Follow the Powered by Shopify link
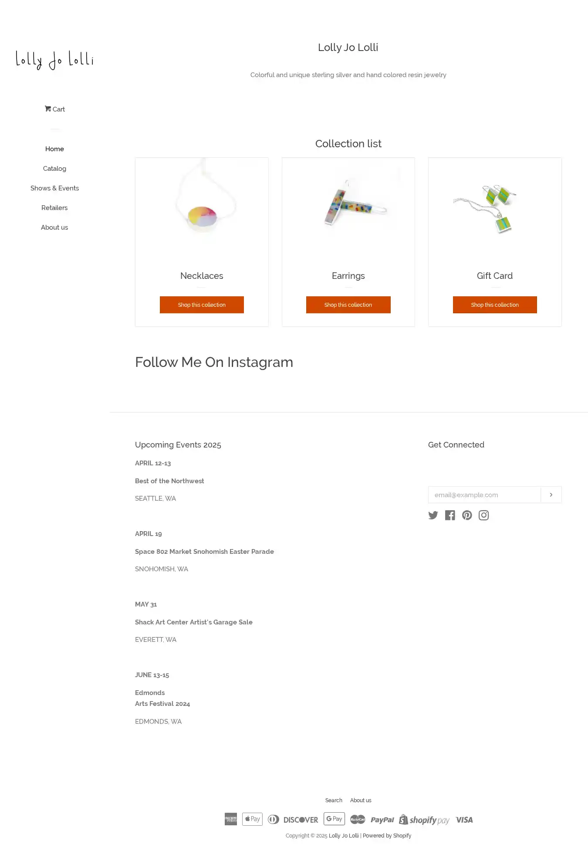 tap(387, 836)
